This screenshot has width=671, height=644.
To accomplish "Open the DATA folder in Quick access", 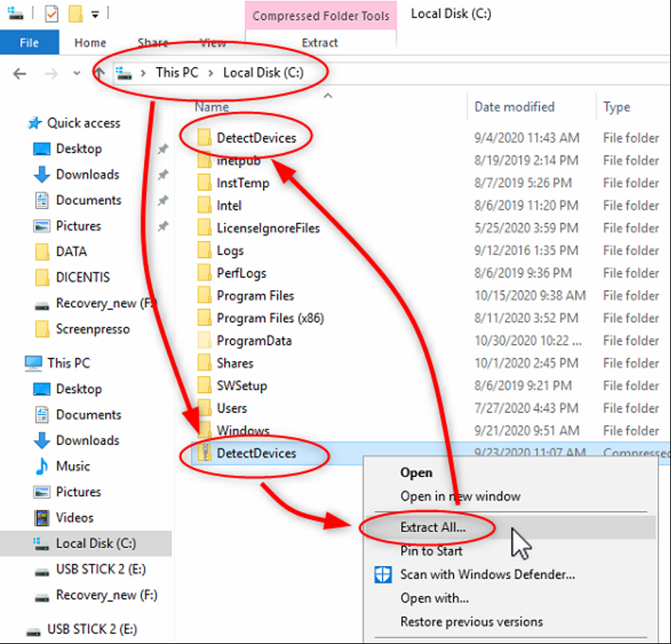I will tap(71, 251).
